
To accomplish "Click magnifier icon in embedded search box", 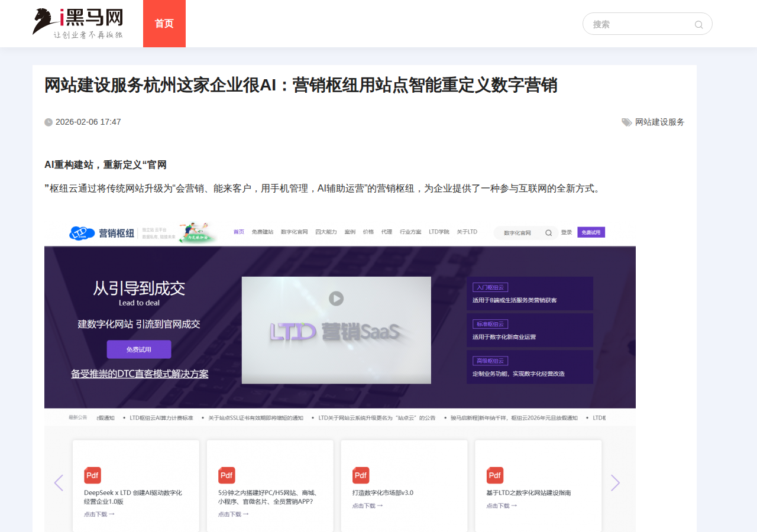I will tap(549, 233).
